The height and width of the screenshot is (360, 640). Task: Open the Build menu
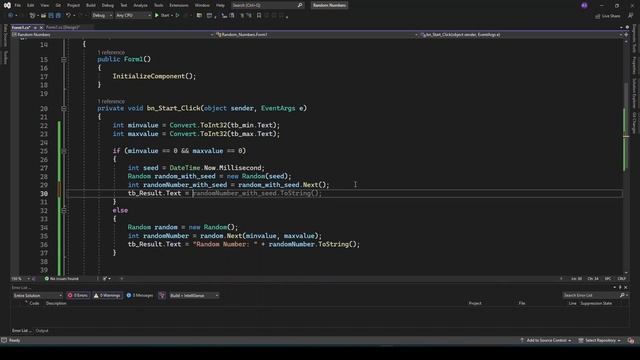click(91, 5)
